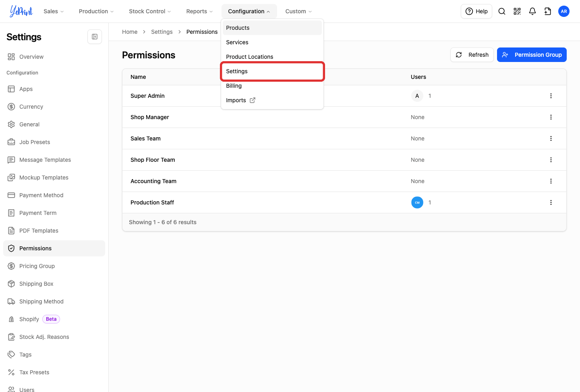This screenshot has height=392, width=580.
Task: Open Currency settings in sidebar
Action: pos(54,107)
